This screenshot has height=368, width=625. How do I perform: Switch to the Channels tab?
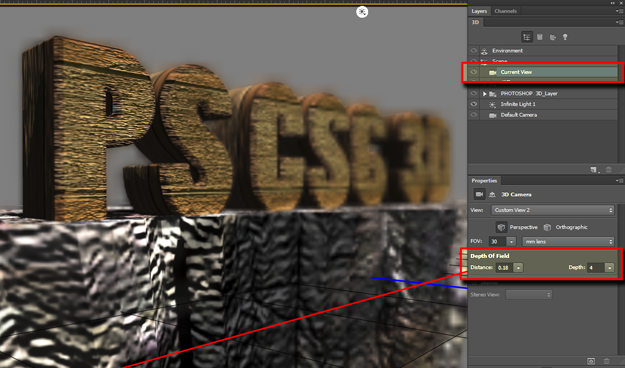point(505,11)
